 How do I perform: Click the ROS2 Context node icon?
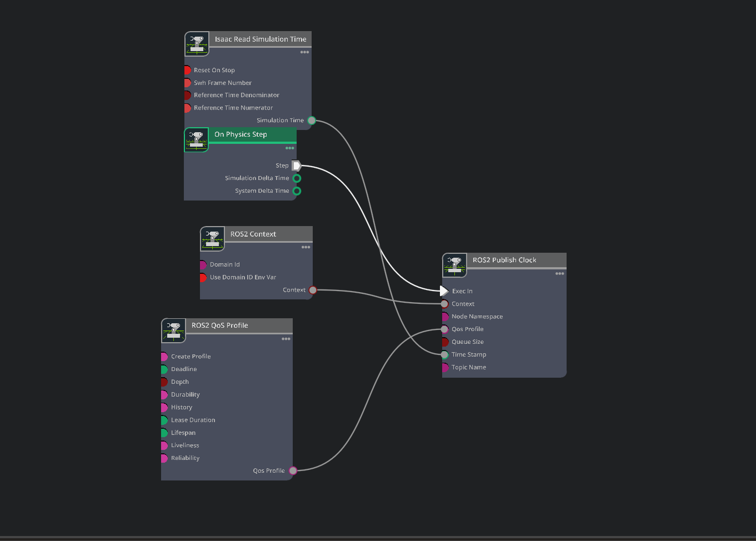[x=212, y=239]
